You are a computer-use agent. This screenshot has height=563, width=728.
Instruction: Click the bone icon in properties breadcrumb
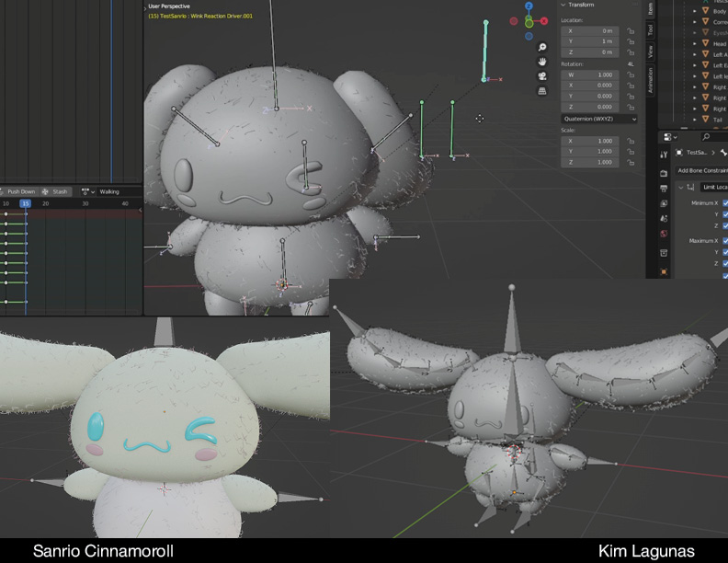[723, 153]
